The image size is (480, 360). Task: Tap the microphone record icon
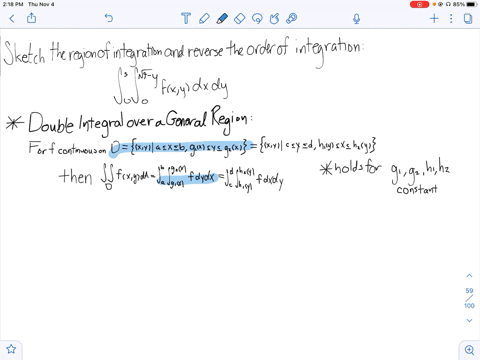tap(356, 19)
